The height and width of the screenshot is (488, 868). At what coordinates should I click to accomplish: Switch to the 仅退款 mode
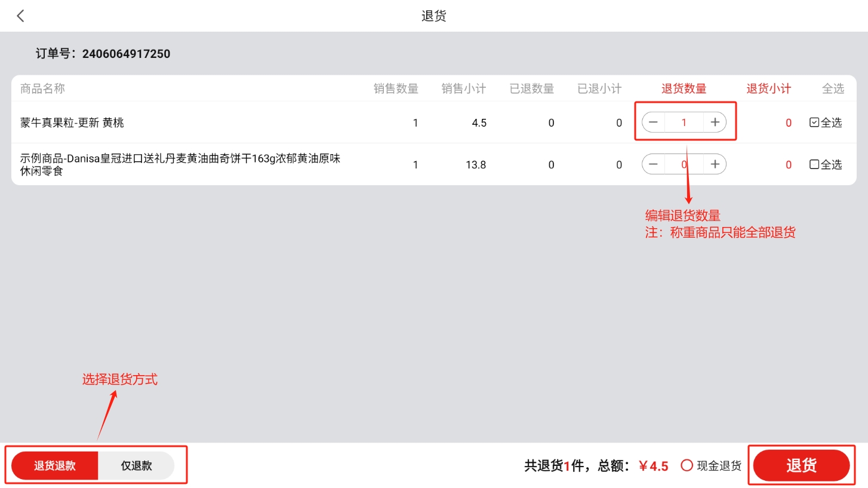pos(136,466)
